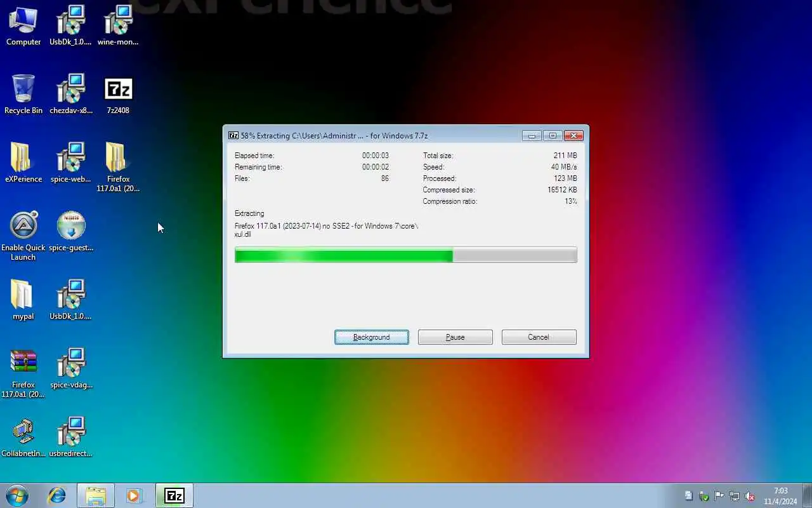Viewport: 812px width, 508px height.
Task: Select the spice-web... installer icon
Action: (x=71, y=163)
